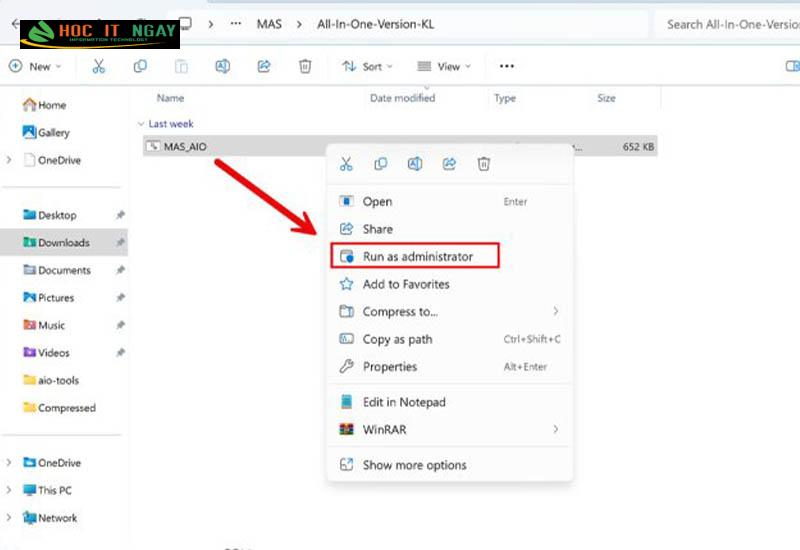Open the WinRAR submenu arrow
Screen dimensions: 800x550
coord(556,429)
